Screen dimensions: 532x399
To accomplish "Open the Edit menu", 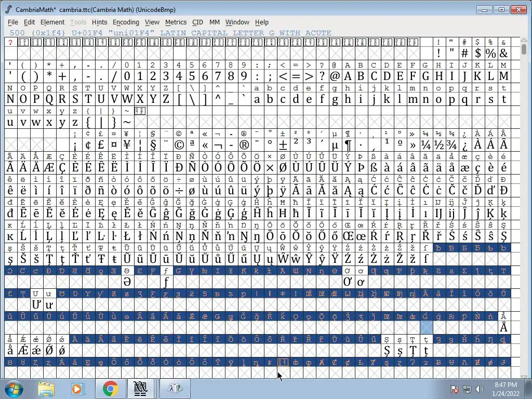I will [x=29, y=22].
